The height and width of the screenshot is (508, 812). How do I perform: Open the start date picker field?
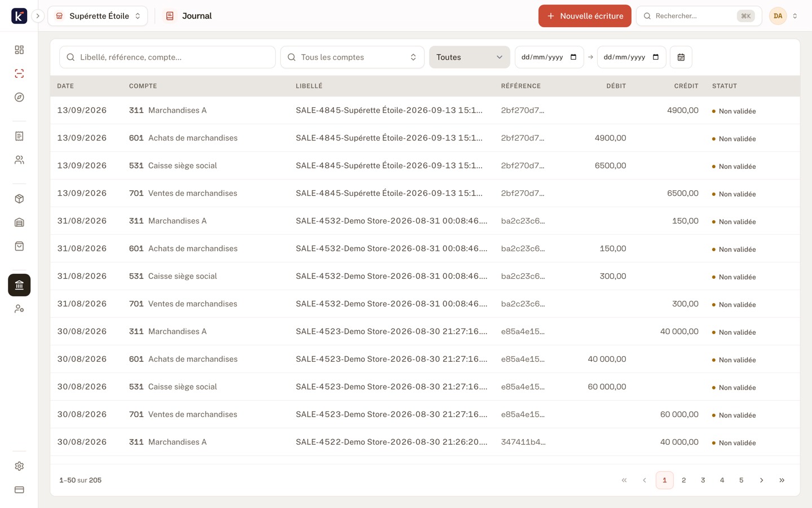pos(549,57)
